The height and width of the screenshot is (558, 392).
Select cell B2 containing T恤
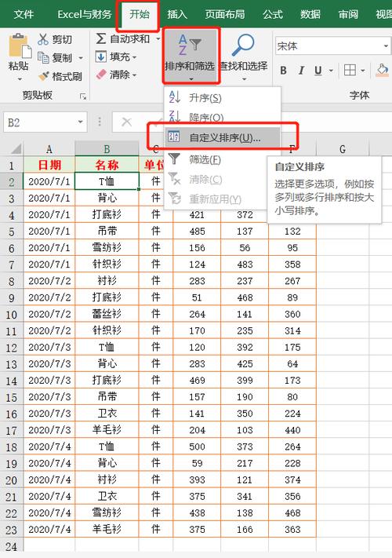[107, 181]
